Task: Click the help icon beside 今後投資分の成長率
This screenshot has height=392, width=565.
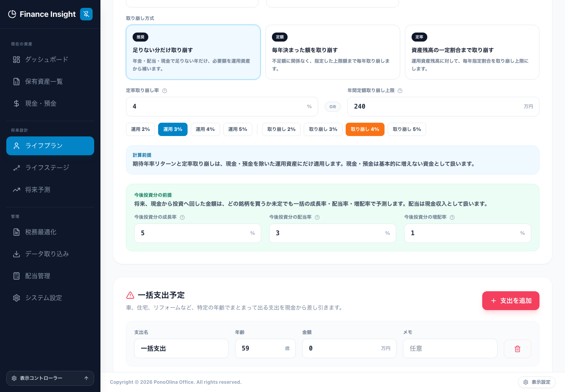Action: click(182, 217)
